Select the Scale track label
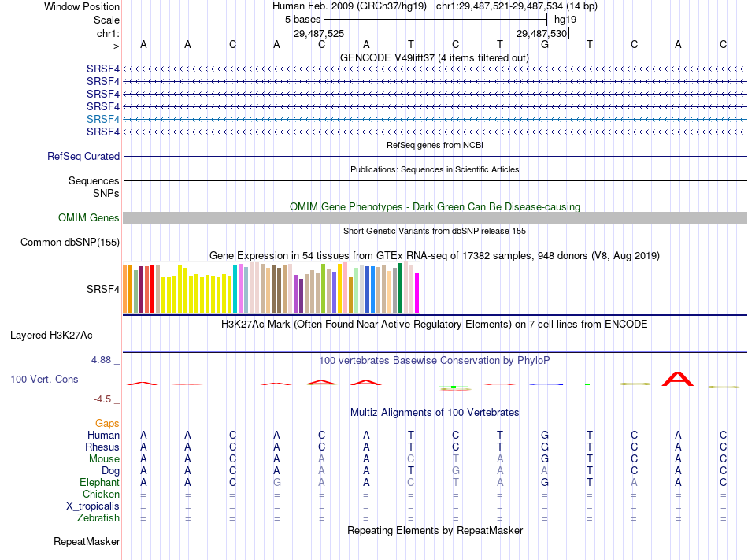The width and height of the screenshot is (748, 560). (x=106, y=20)
